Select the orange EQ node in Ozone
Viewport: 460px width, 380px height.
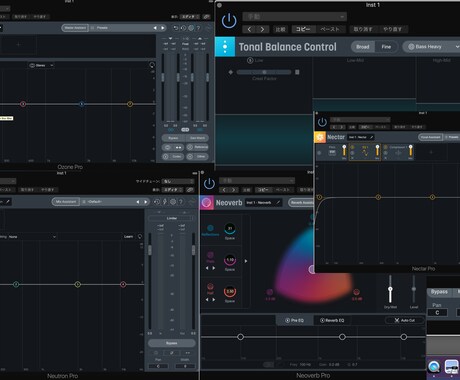coord(130,104)
